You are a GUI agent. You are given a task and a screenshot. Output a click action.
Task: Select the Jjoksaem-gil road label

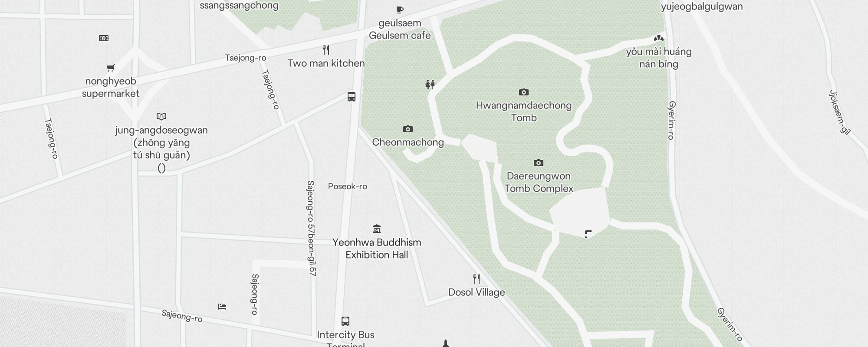pyautogui.click(x=839, y=112)
